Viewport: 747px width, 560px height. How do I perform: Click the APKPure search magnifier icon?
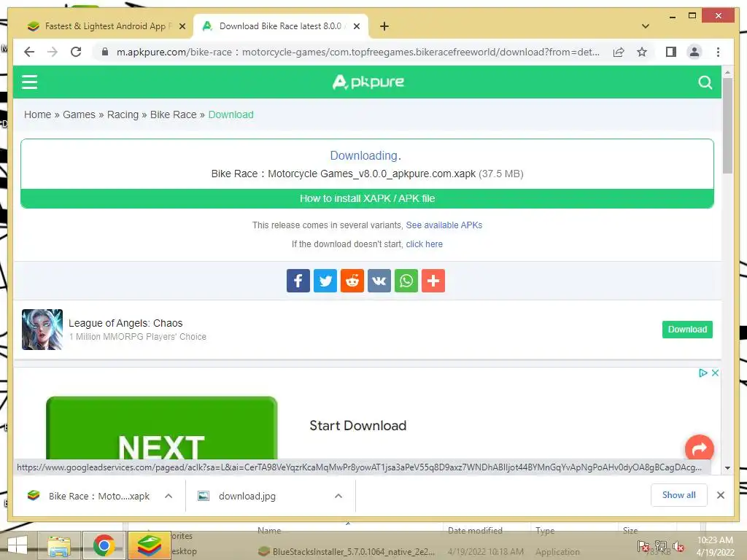(705, 82)
